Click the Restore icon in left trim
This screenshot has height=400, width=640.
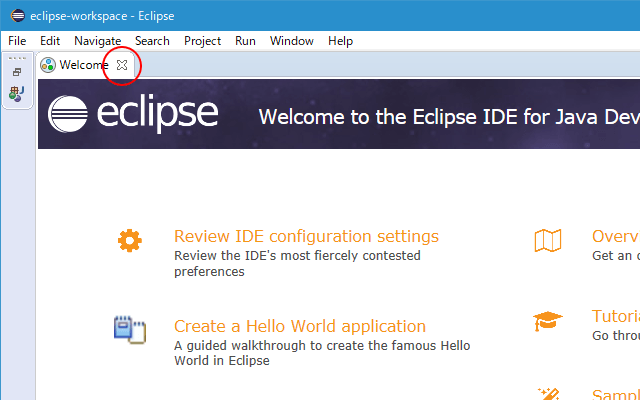coord(17,72)
